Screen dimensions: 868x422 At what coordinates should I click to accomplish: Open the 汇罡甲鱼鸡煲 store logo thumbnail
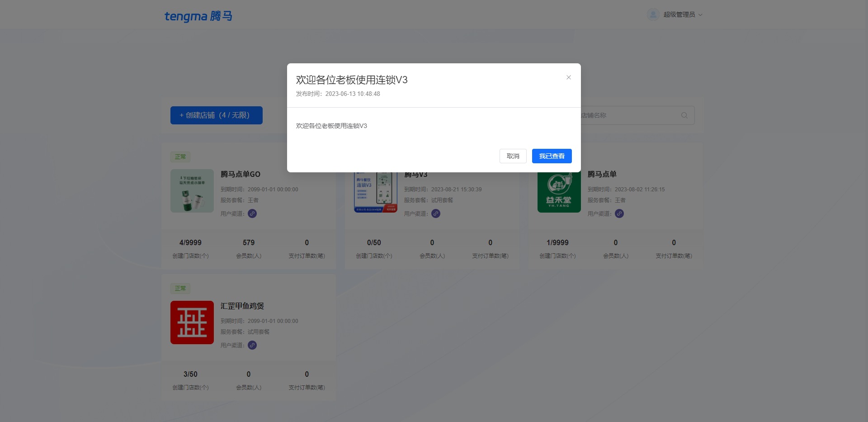coord(192,322)
